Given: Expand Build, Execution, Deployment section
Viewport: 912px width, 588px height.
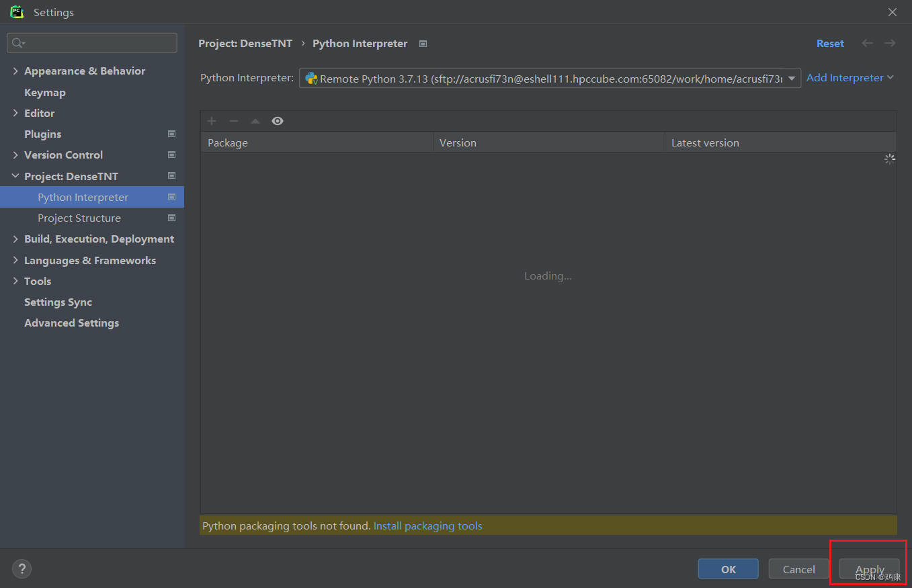Looking at the screenshot, I should click(15, 239).
